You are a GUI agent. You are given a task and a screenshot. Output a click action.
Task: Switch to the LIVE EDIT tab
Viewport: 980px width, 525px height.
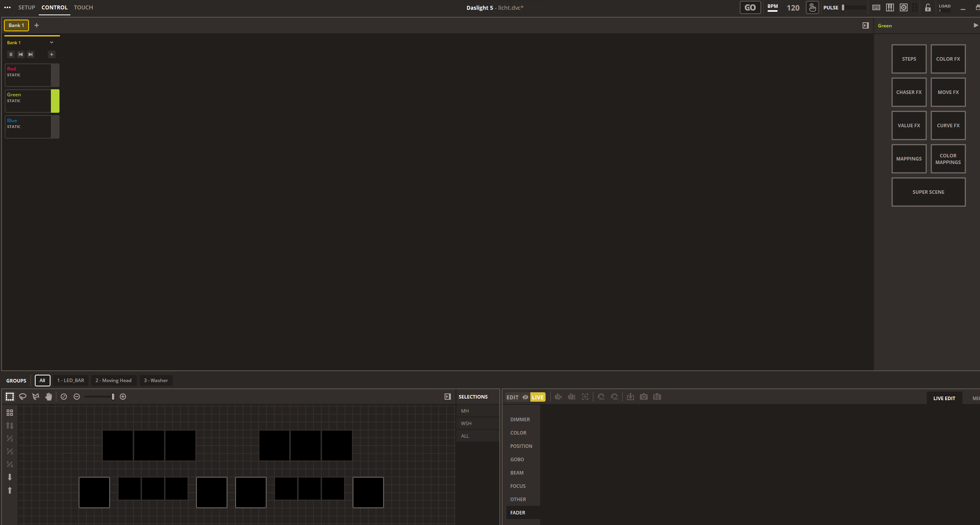point(944,398)
